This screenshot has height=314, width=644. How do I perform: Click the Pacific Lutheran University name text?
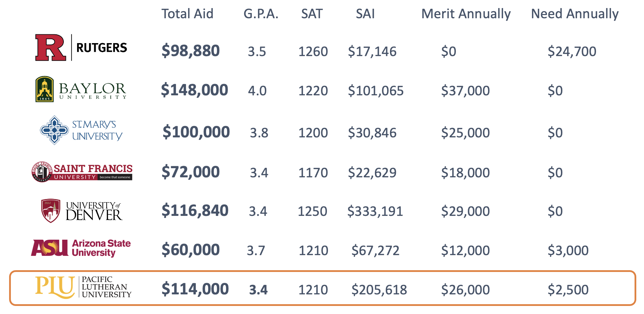(106, 287)
